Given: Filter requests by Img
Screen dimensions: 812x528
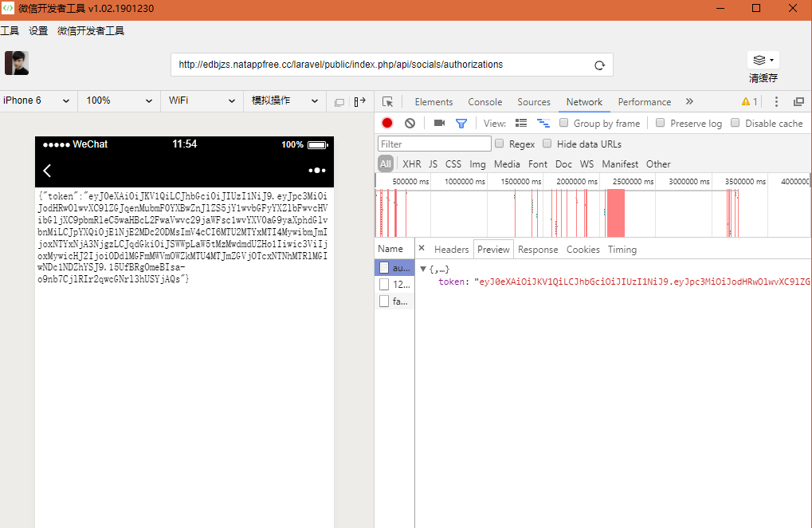Looking at the screenshot, I should point(477,164).
